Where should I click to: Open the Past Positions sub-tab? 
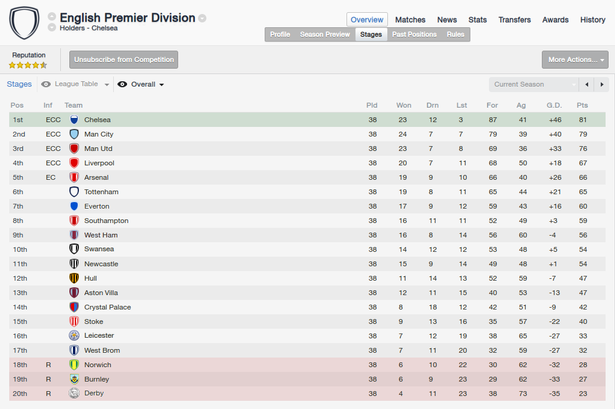pos(414,35)
